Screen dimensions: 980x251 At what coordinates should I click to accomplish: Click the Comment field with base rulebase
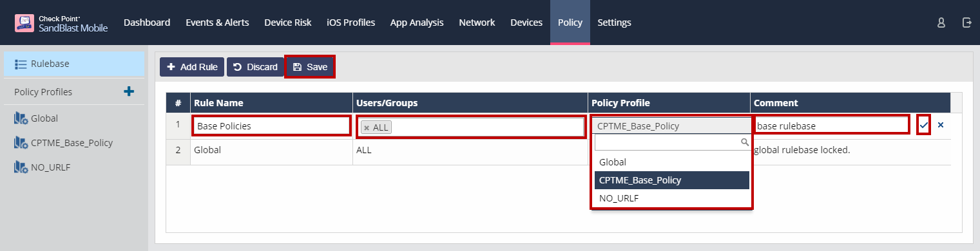pos(831,126)
